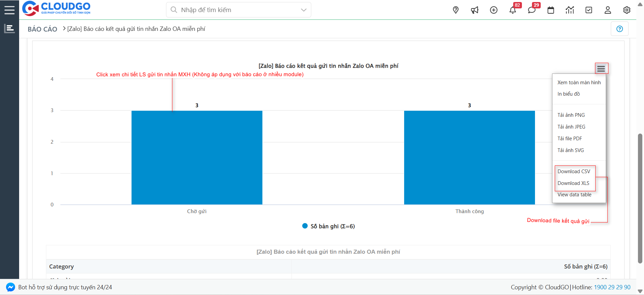Open the megaphone announcements icon
The height and width of the screenshot is (295, 644).
(x=475, y=10)
